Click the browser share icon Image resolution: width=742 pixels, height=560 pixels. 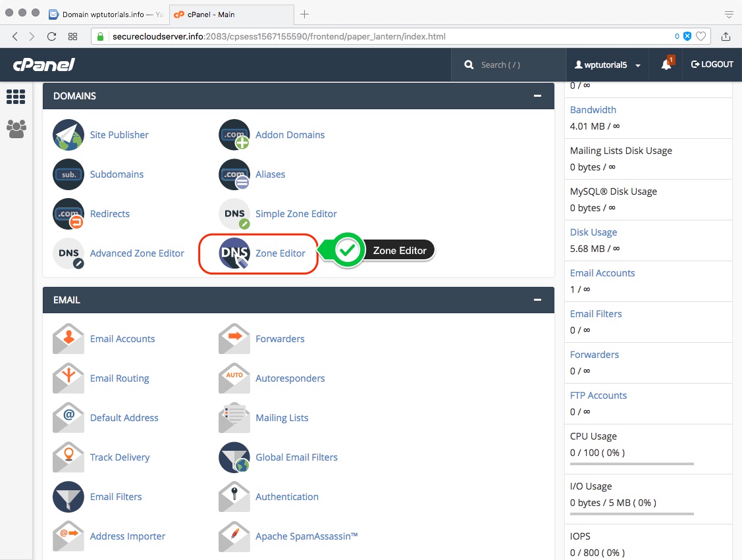tap(726, 36)
